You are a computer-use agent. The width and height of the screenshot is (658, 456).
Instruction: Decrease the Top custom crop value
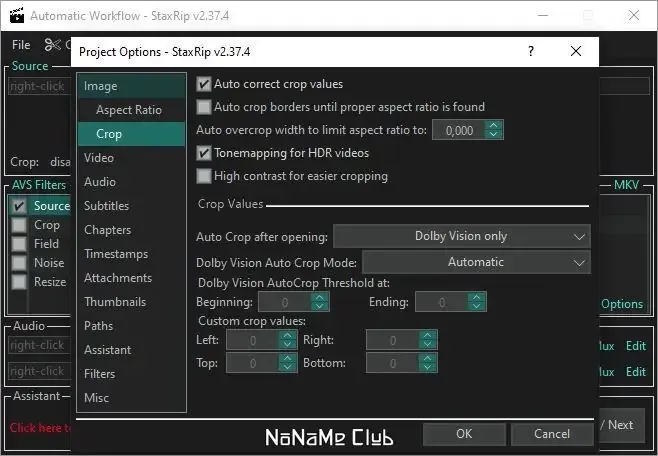click(287, 367)
